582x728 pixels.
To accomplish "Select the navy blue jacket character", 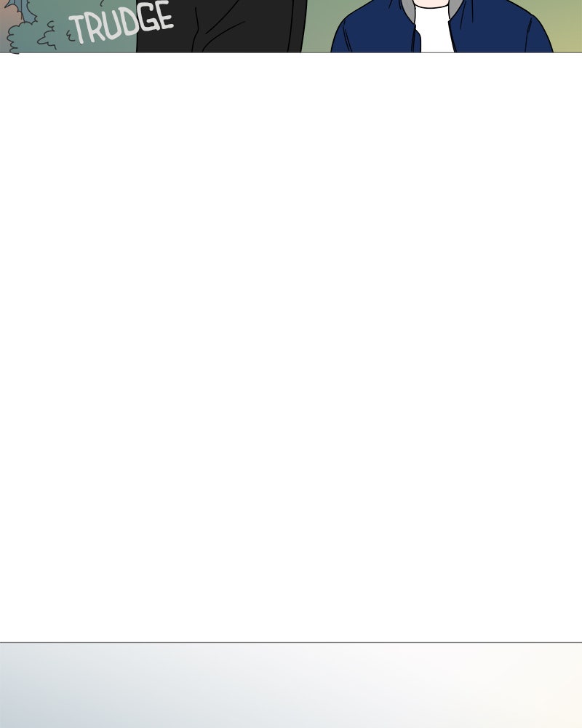I will coord(442,26).
